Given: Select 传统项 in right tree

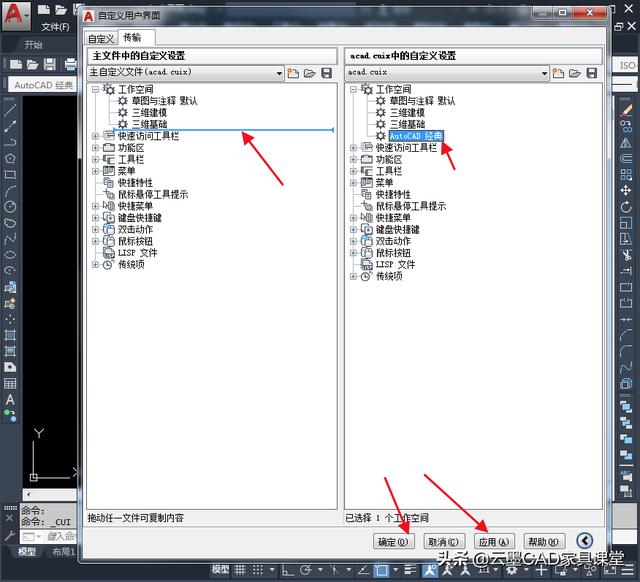Looking at the screenshot, I should [x=389, y=276].
